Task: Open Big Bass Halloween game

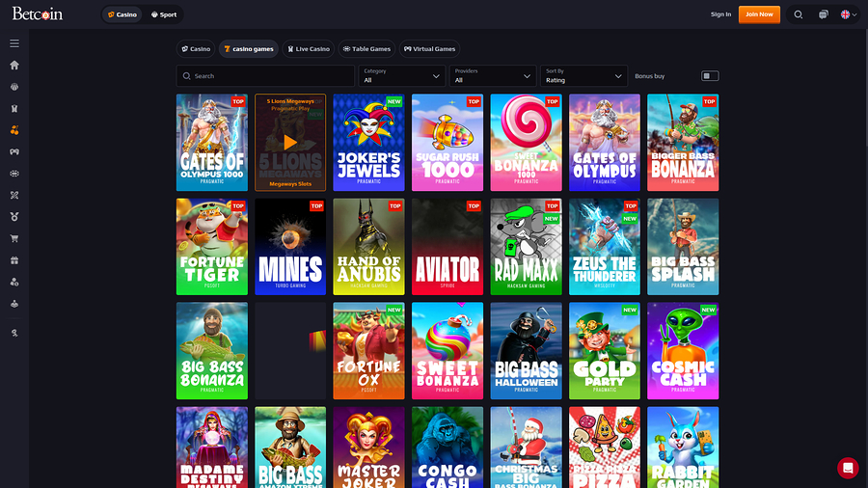Action: (526, 351)
